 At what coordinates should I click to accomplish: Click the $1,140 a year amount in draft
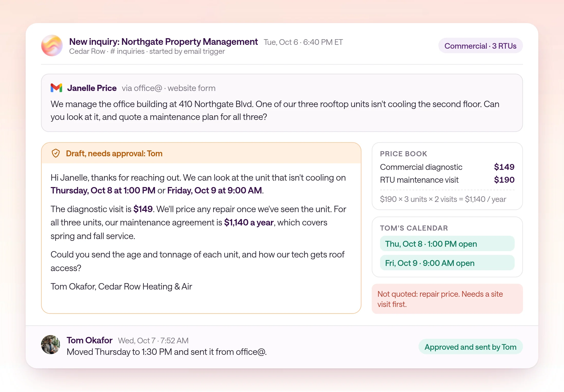(249, 222)
